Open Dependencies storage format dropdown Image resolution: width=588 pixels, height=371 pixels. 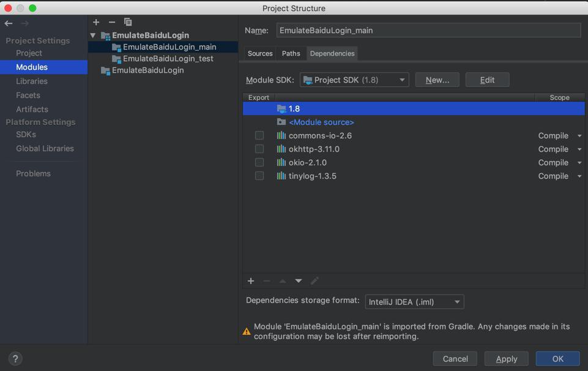point(414,302)
